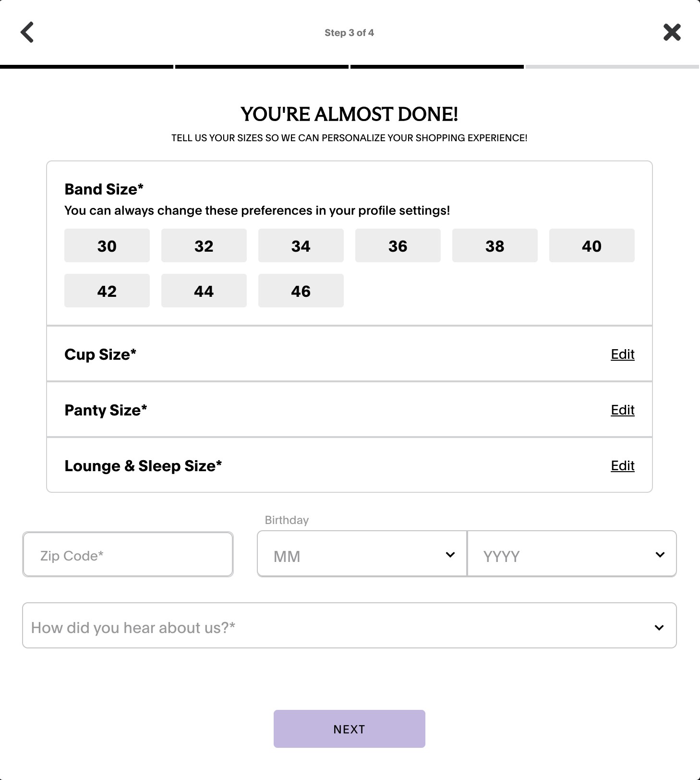The image size is (700, 780).
Task: Click the back arrow at top left
Action: [27, 32]
